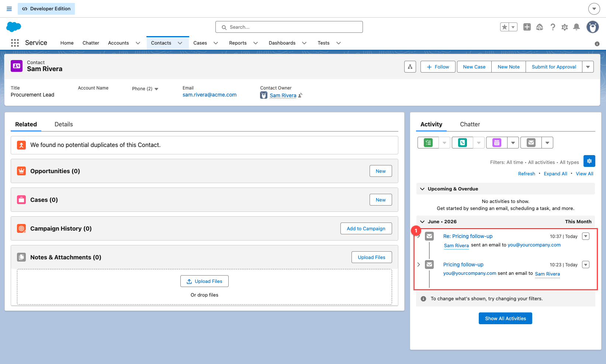Click the email icon beside Re: Pricing follow-up

click(429, 236)
